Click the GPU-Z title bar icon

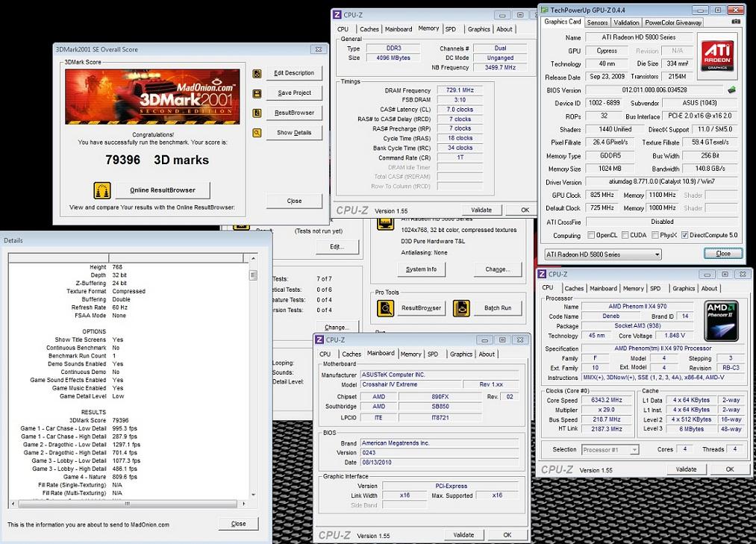pos(544,10)
